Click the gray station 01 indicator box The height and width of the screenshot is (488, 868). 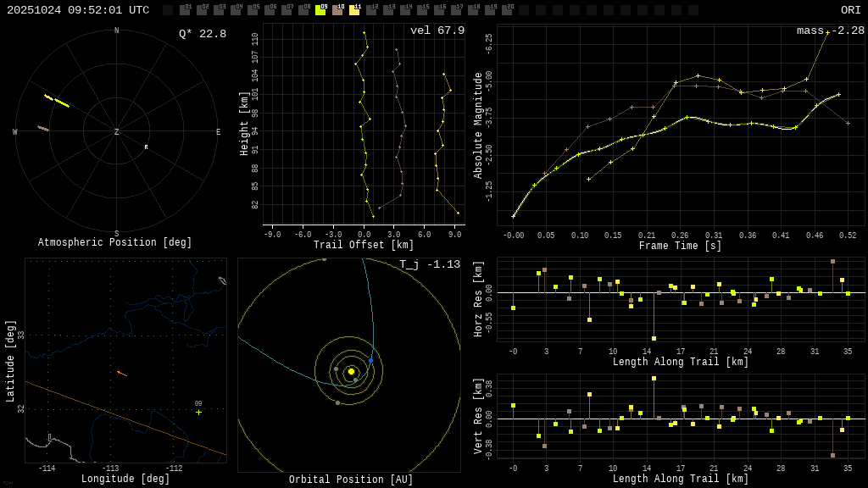[185, 10]
